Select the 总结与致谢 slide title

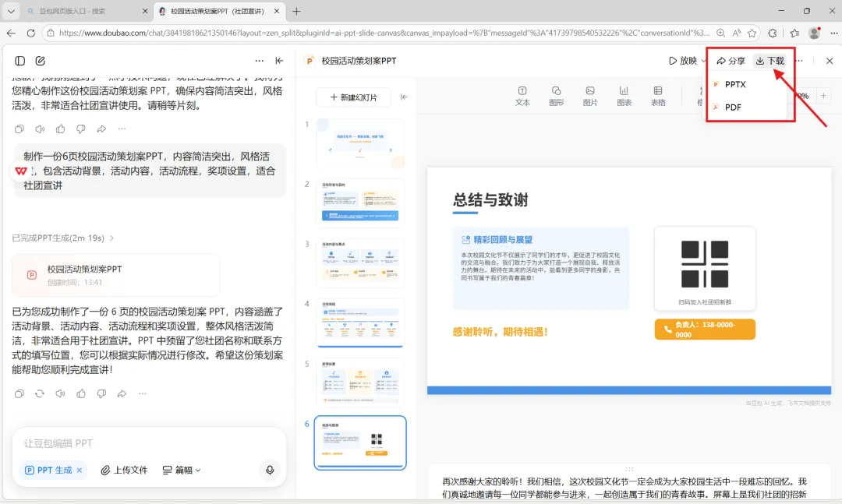click(490, 199)
